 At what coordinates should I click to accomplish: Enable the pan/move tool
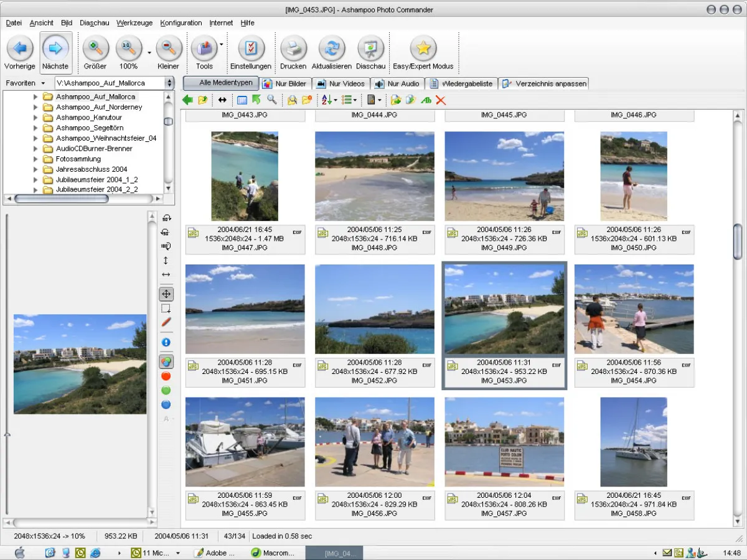coord(166,294)
